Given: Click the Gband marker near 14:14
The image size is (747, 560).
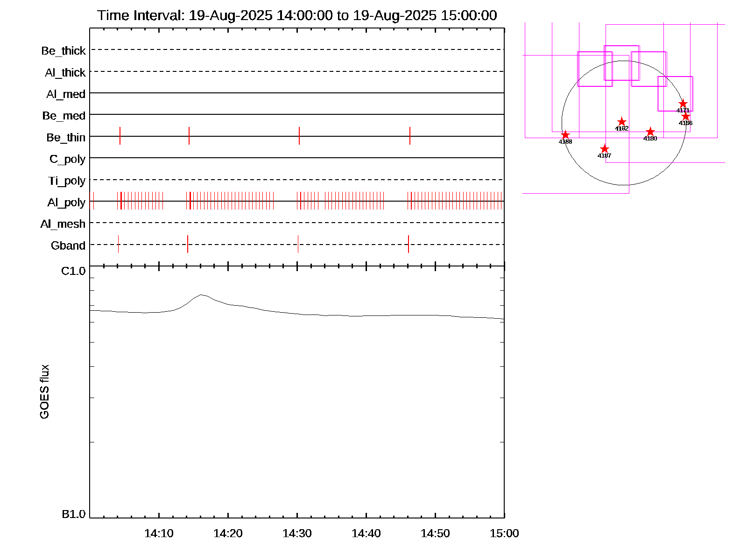Looking at the screenshot, I should coord(188,244).
